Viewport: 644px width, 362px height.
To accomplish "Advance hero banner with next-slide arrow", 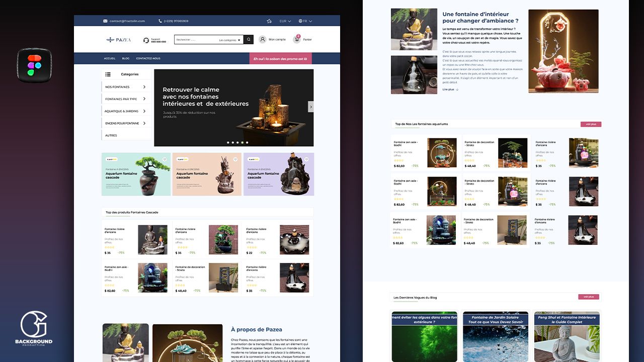I will pos(311,107).
